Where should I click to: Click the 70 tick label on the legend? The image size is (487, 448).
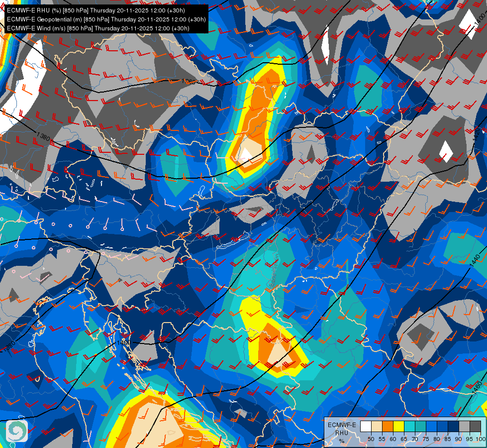click(x=415, y=439)
